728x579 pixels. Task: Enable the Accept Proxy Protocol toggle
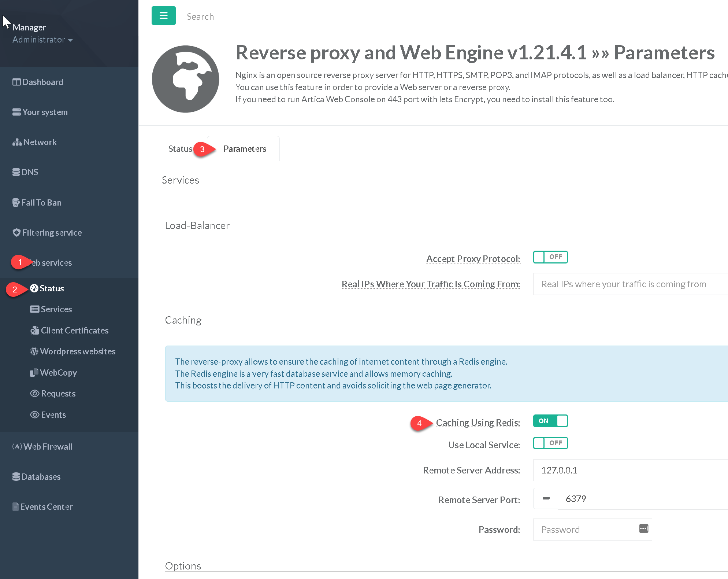(x=550, y=257)
